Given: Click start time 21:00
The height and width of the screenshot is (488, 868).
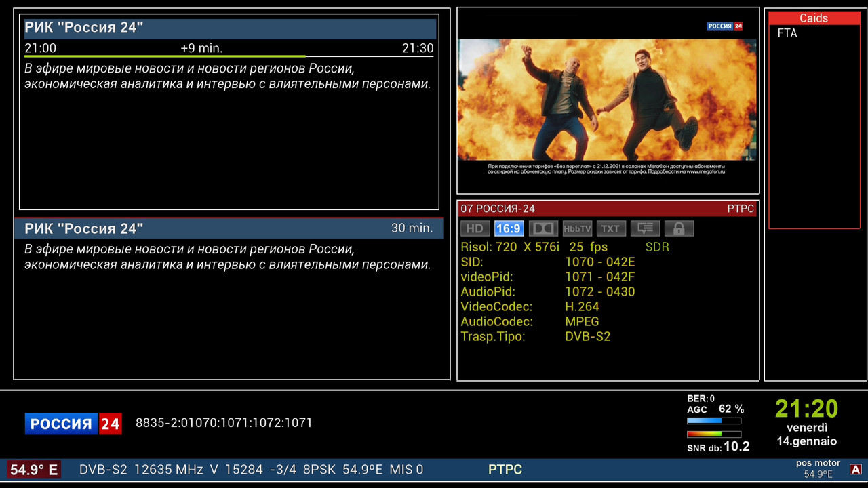Looking at the screenshot, I should (41, 48).
